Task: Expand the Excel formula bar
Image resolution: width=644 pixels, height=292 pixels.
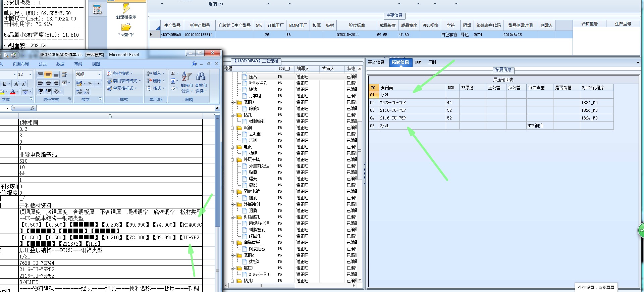Action: [x=217, y=108]
